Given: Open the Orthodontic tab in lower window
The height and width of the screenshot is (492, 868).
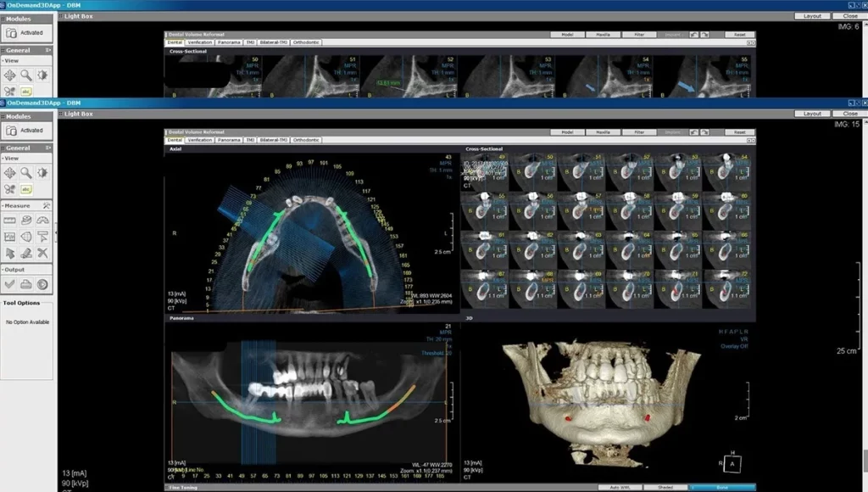Looking at the screenshot, I should click(307, 139).
